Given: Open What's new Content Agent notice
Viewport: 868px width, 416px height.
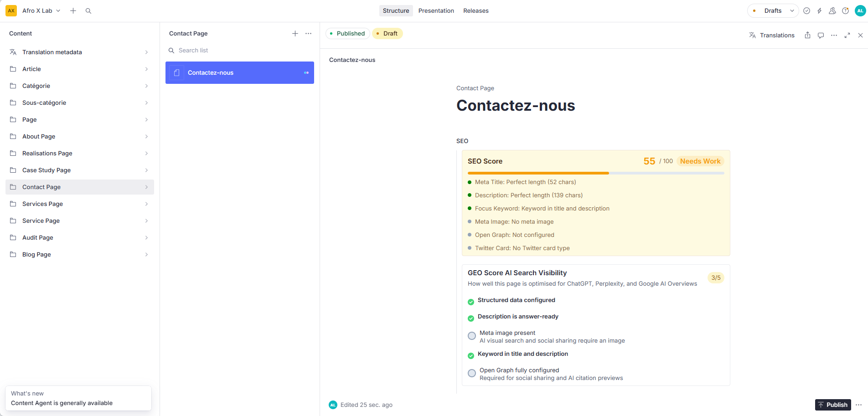Looking at the screenshot, I should coord(78,398).
